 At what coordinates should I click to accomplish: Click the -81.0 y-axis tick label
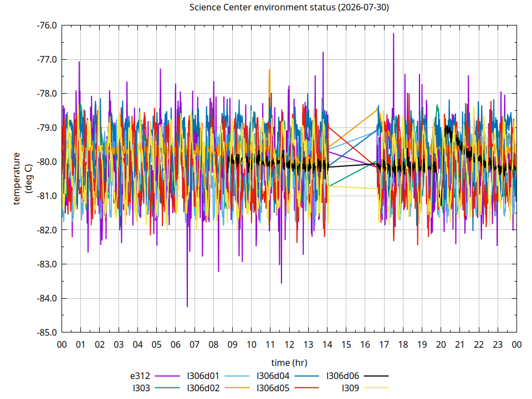pyautogui.click(x=47, y=196)
